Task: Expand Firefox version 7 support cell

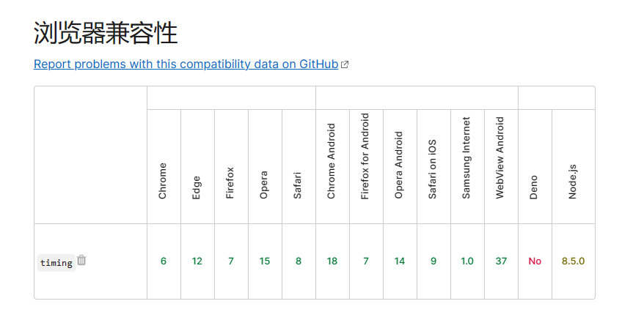Action: click(x=231, y=261)
